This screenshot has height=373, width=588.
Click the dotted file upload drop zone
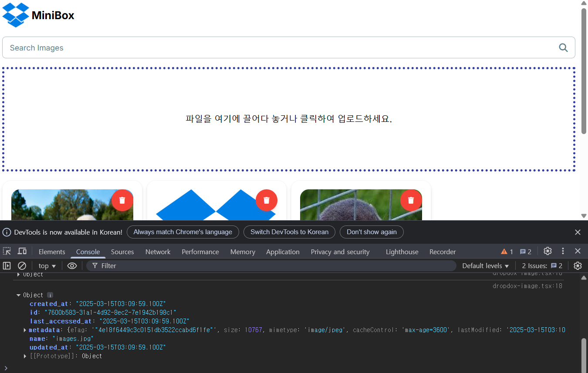click(289, 119)
